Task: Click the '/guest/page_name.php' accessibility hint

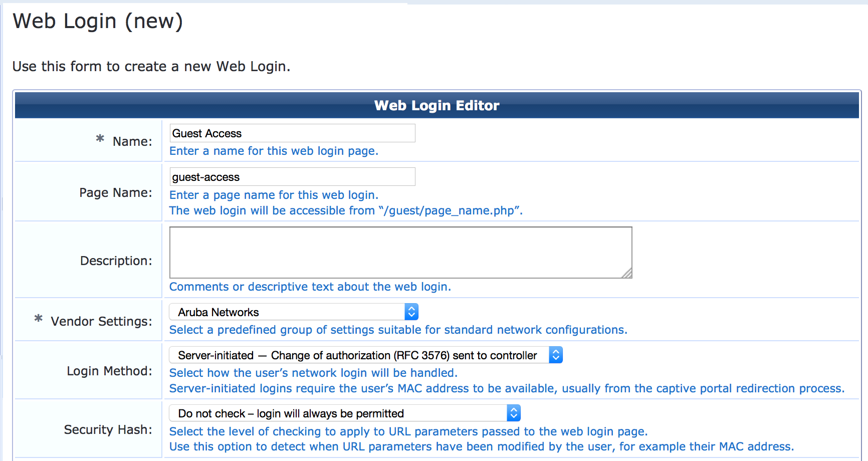Action: pyautogui.click(x=346, y=210)
